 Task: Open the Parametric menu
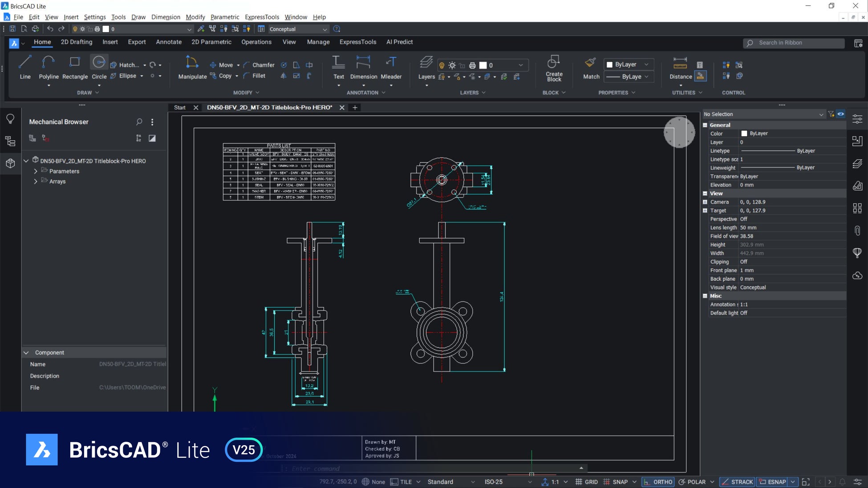point(224,17)
